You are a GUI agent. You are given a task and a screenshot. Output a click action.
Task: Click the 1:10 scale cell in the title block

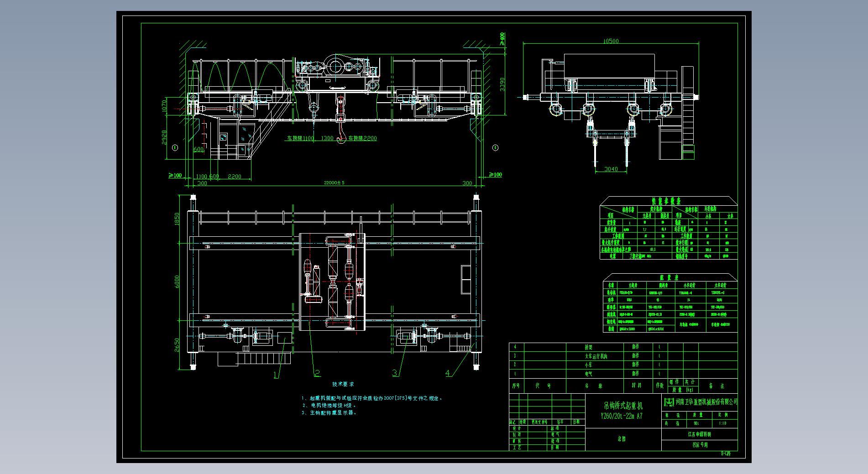pyautogui.click(x=722, y=423)
